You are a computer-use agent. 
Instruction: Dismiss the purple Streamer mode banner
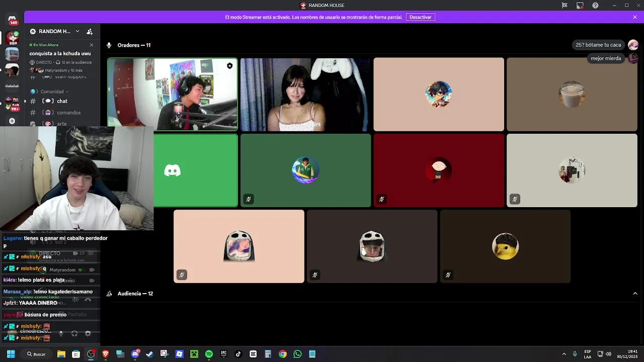pos(635,17)
